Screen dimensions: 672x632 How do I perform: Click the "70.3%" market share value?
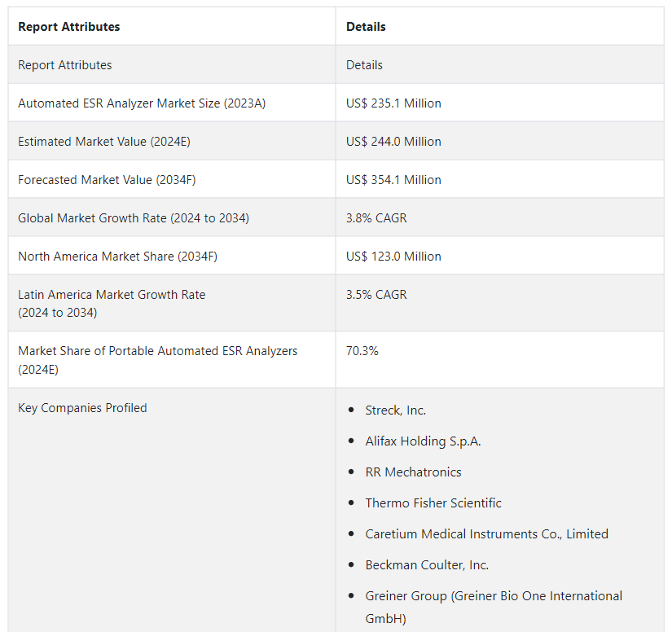point(362,351)
